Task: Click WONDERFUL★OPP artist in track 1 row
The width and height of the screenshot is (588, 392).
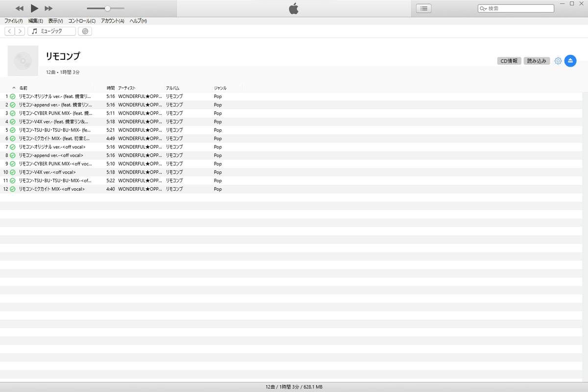Action: (x=140, y=97)
